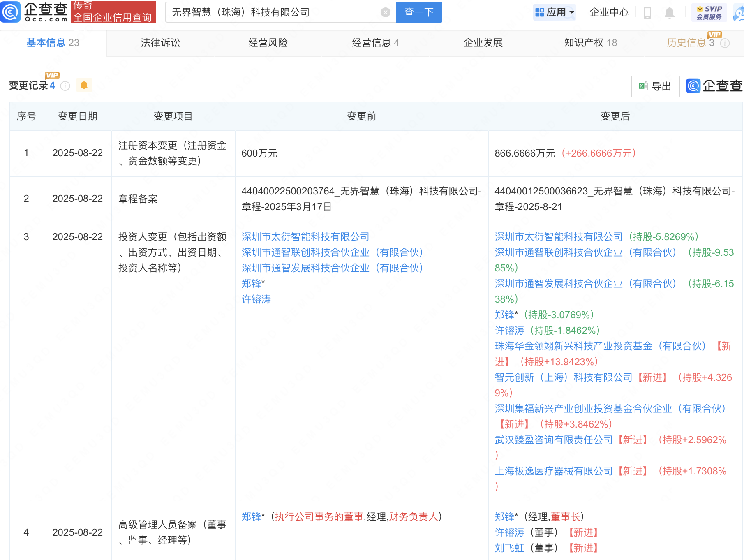This screenshot has height=560, width=744.
Task: Export records with 导出 button
Action: click(655, 86)
